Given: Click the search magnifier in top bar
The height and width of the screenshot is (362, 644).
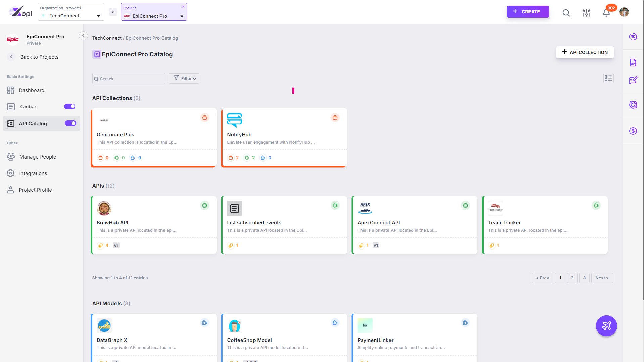Looking at the screenshot, I should pos(566,13).
